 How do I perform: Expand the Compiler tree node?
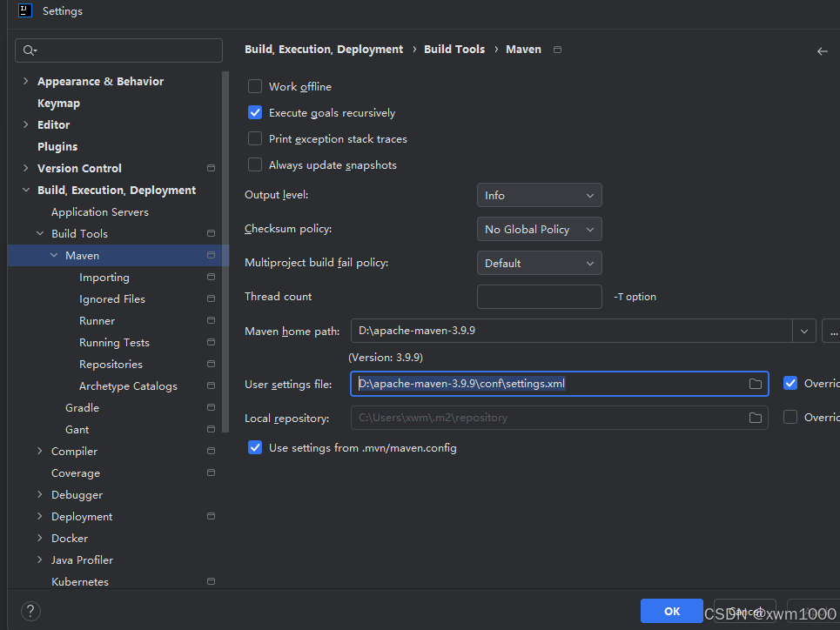[x=39, y=451]
